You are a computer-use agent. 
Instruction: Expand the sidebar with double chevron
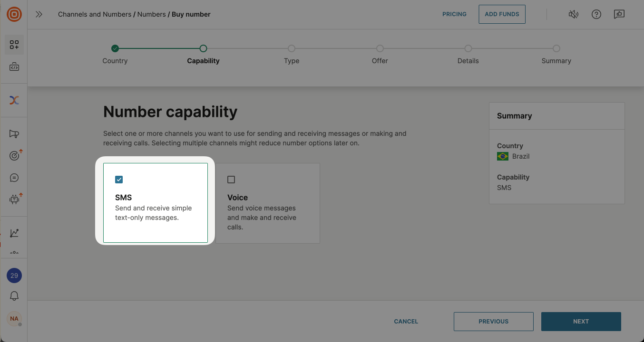39,14
